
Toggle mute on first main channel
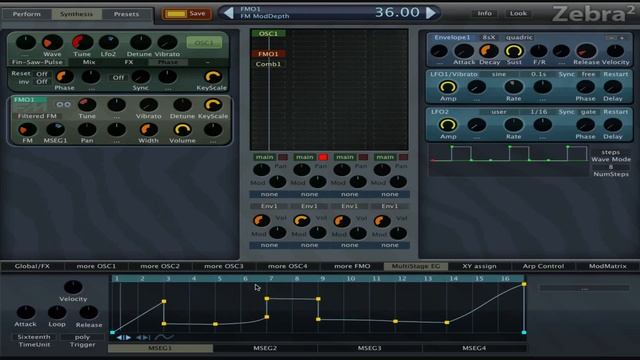(283, 157)
